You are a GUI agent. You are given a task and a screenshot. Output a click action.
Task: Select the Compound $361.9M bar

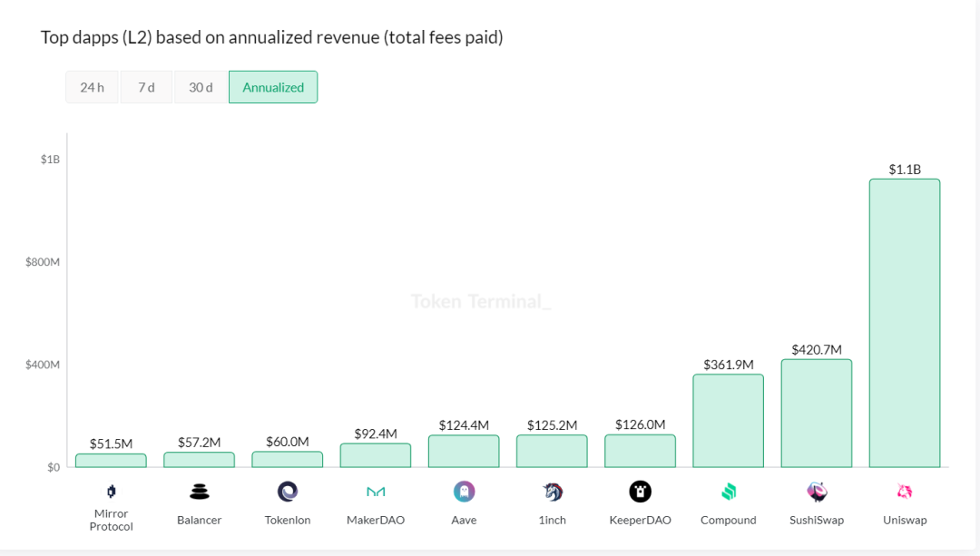point(729,421)
